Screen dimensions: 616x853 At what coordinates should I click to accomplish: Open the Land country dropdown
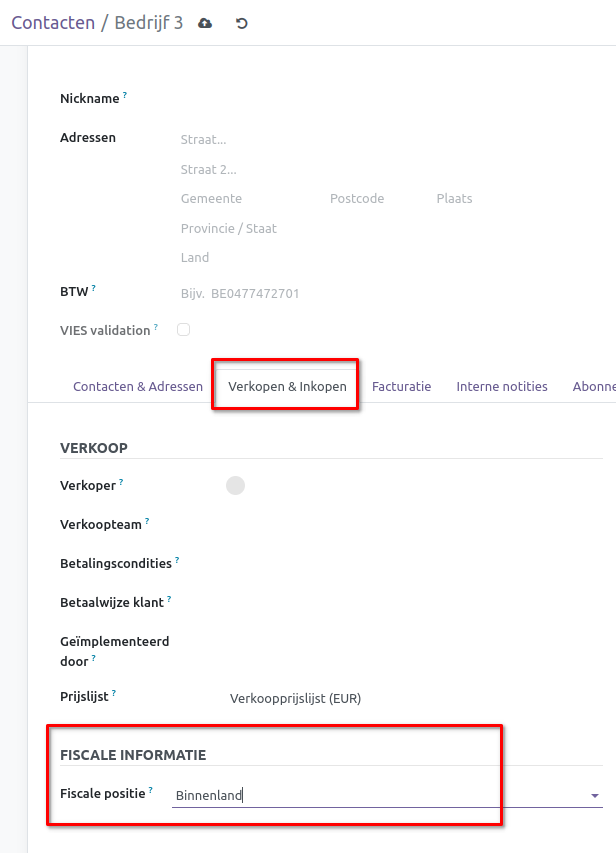(x=300, y=258)
